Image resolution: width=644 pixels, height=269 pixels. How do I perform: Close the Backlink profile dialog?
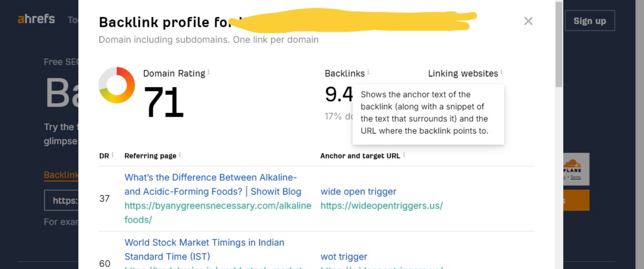528,21
